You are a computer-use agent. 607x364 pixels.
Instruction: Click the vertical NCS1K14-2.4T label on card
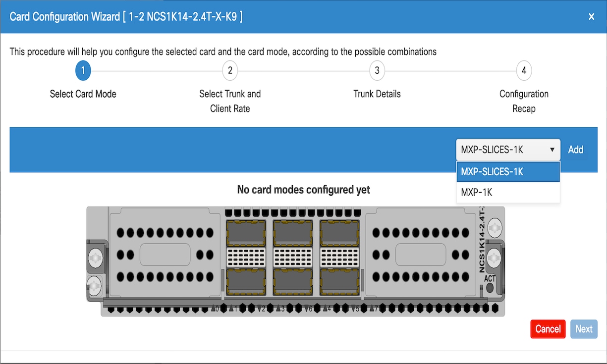pos(482,240)
